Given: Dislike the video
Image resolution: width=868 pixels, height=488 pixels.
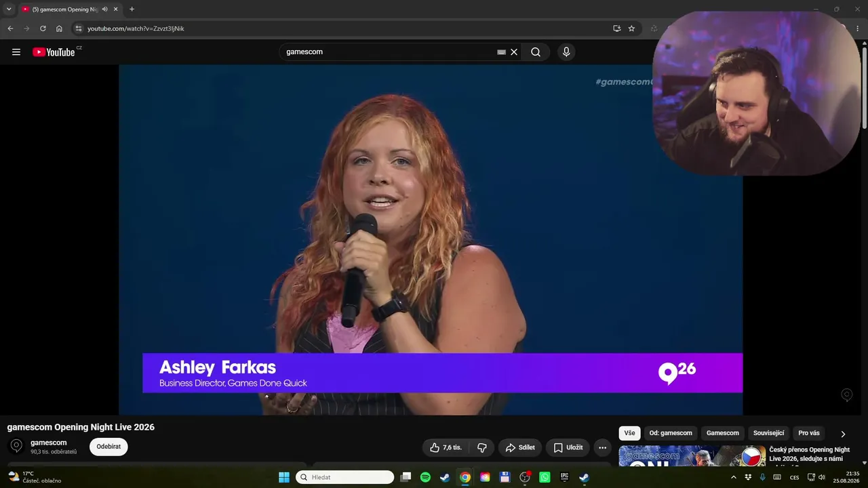Looking at the screenshot, I should click(x=482, y=447).
